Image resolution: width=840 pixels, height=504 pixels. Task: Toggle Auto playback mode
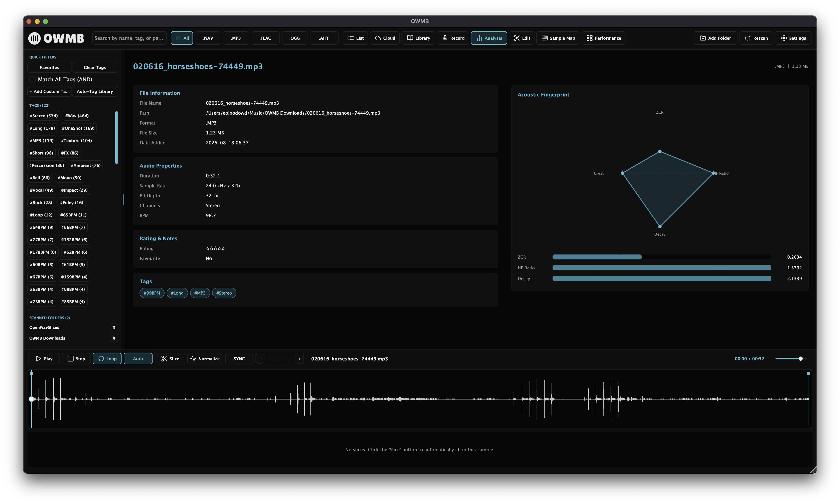tap(138, 359)
